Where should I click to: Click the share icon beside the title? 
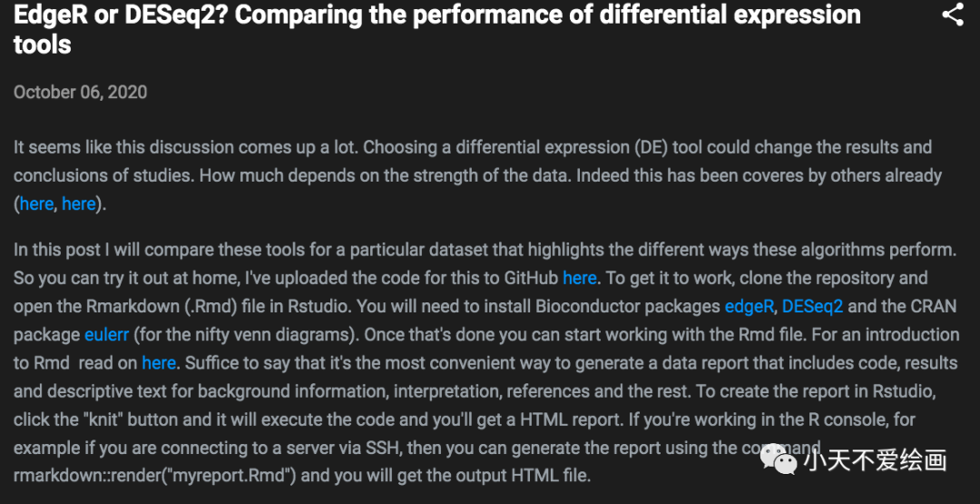(952, 15)
